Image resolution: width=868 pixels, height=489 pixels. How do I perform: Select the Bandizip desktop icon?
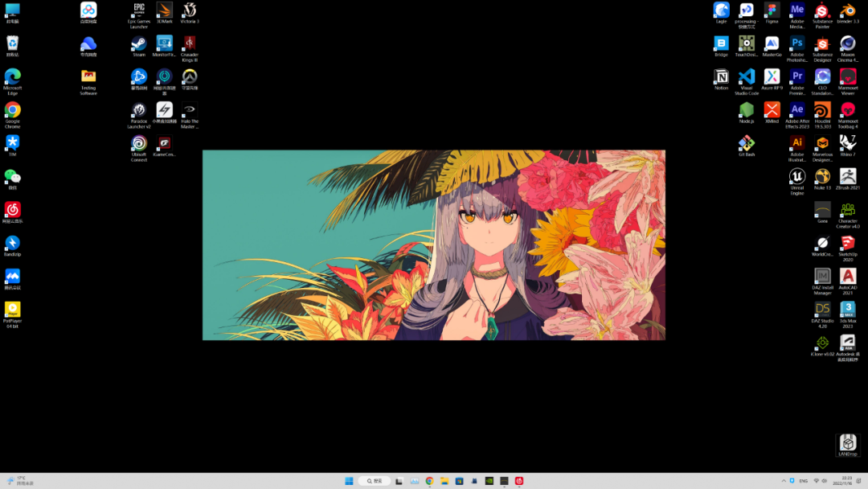(x=13, y=246)
